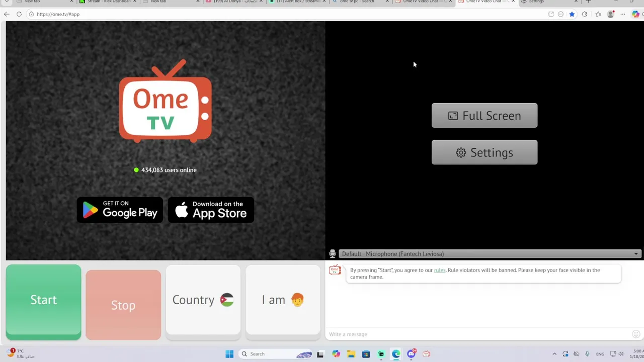Switch to Stream - Kick Dashboard tab
The width and height of the screenshot is (644, 362).
tap(108, 2)
